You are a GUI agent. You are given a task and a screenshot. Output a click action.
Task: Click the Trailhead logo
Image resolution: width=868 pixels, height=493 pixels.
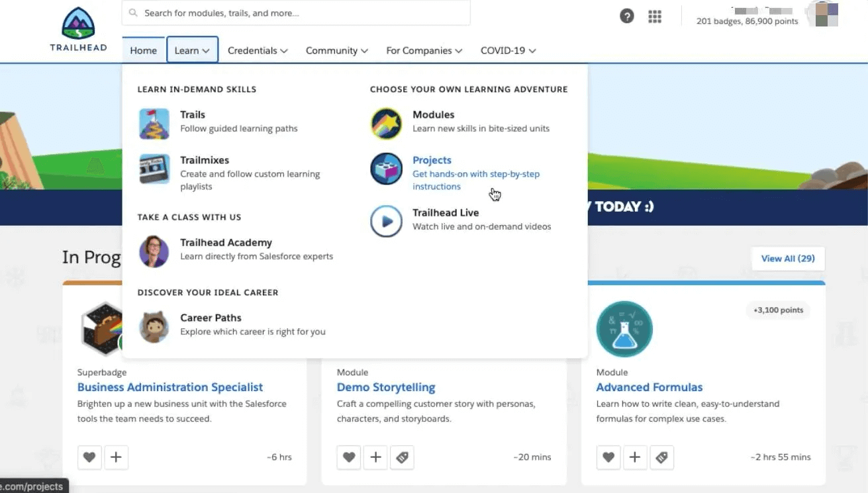pyautogui.click(x=78, y=29)
